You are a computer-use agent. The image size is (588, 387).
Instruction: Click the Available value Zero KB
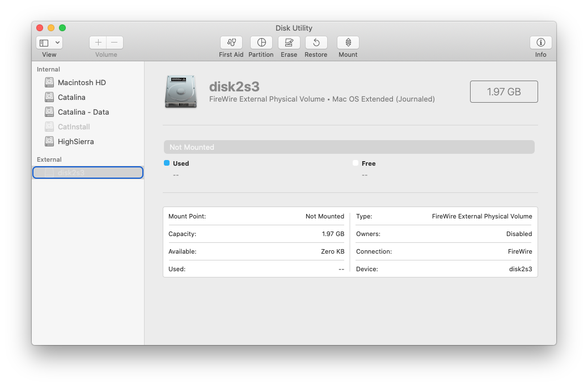[x=333, y=251]
